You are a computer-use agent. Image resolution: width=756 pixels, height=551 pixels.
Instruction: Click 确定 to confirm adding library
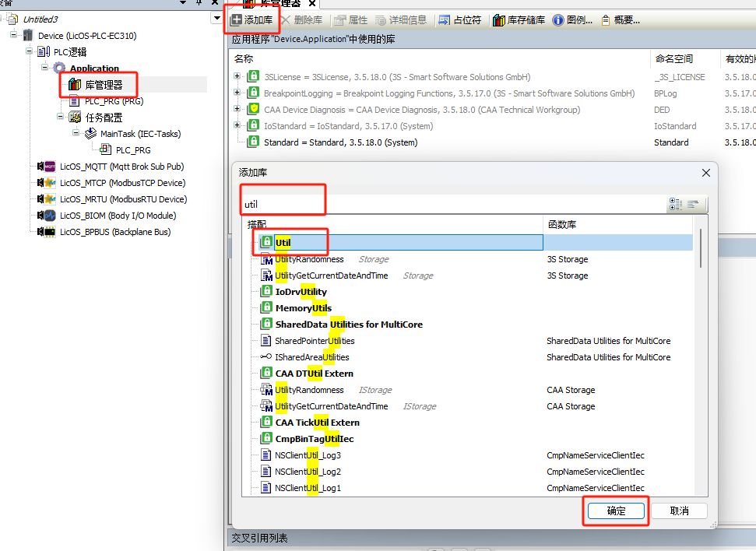pos(615,511)
